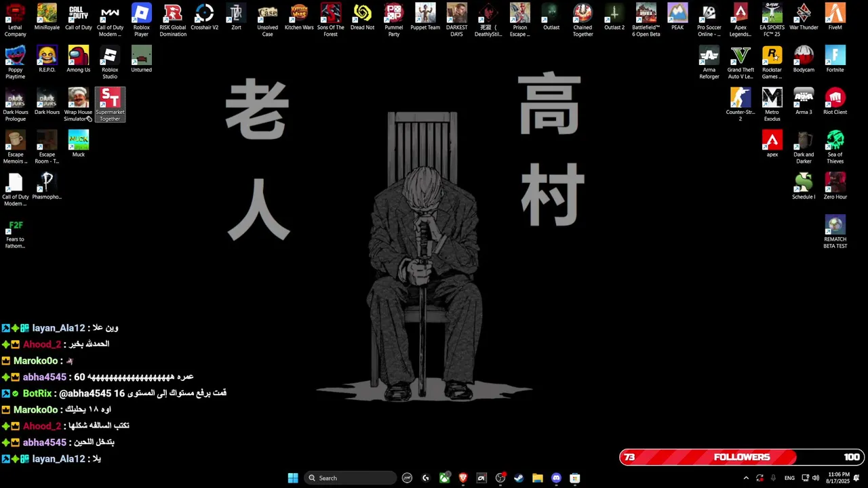Click the Riot Client icon

point(835,102)
